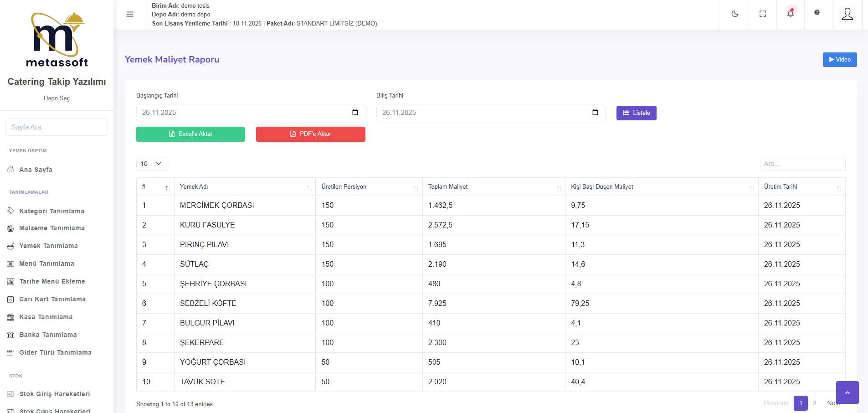Go to page 2 of results
This screenshot has width=868, height=413.
815,403
